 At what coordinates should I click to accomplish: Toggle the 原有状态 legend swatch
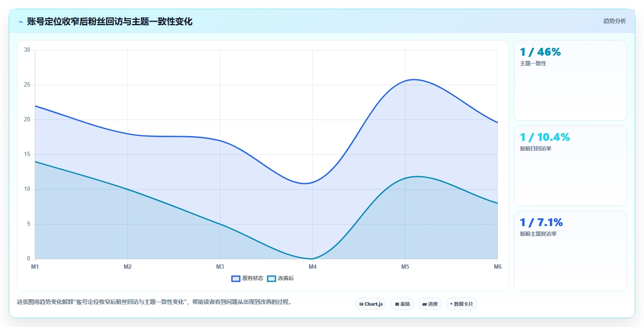(x=236, y=278)
